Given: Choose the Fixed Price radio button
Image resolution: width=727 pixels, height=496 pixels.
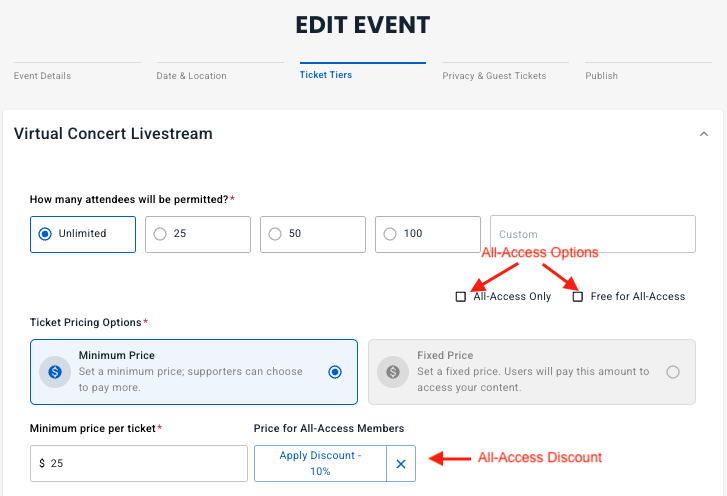Looking at the screenshot, I should pos(673,372).
